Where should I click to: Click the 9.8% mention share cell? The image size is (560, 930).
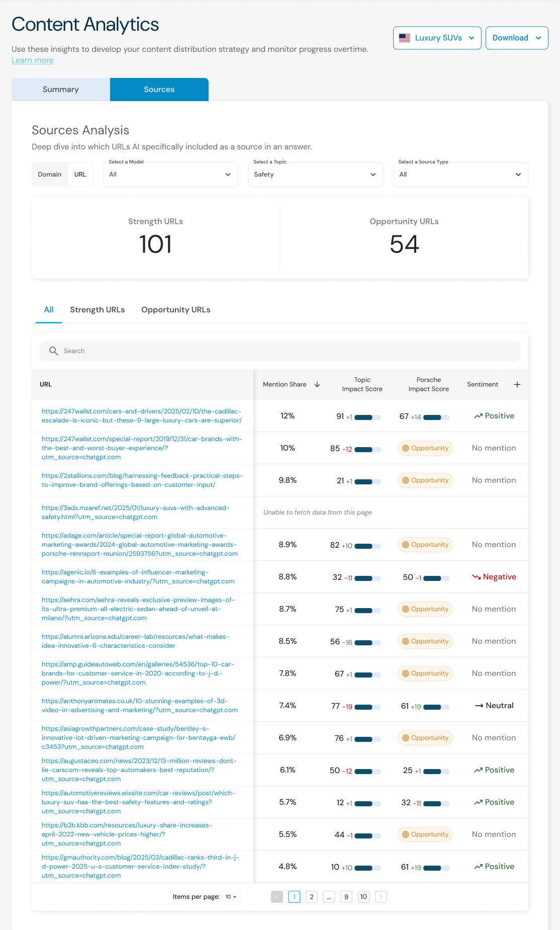point(288,480)
